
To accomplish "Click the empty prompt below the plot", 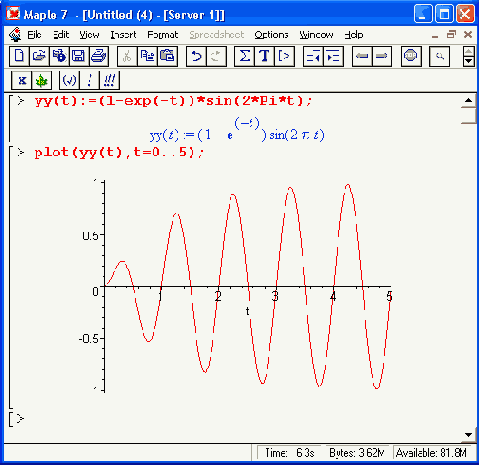I will 20,418.
